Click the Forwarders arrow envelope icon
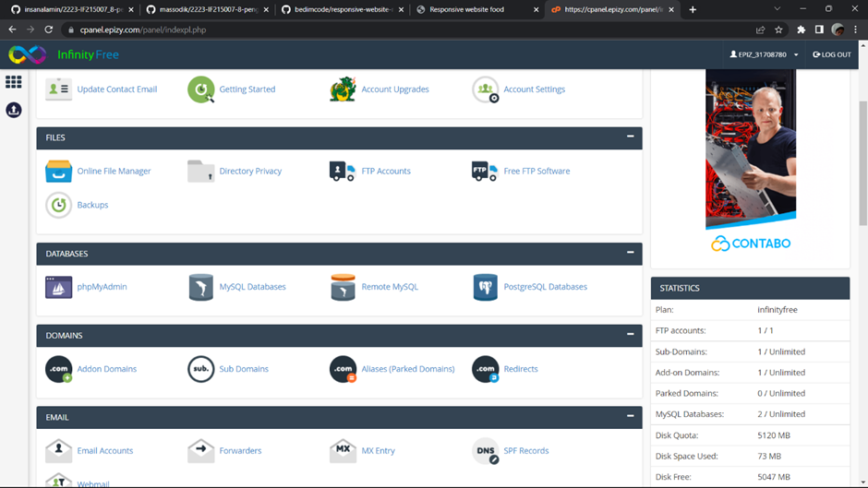The image size is (868, 488). (x=201, y=450)
